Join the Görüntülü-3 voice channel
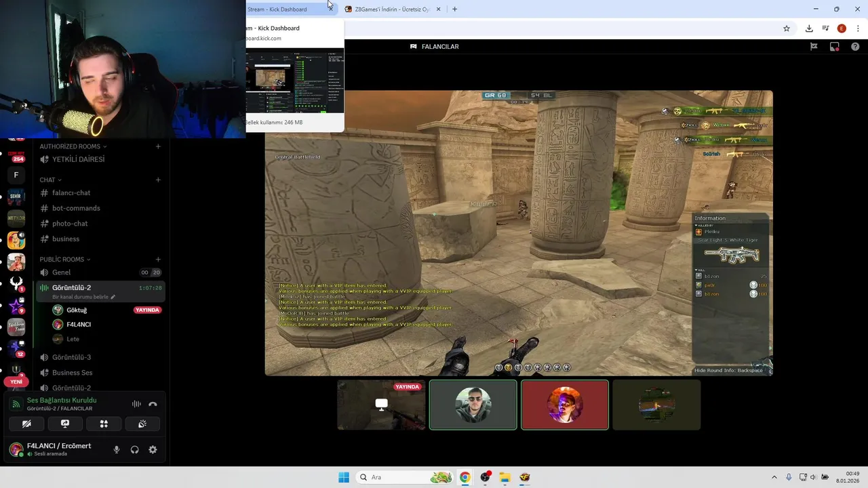The width and height of the screenshot is (868, 488). click(x=100, y=357)
